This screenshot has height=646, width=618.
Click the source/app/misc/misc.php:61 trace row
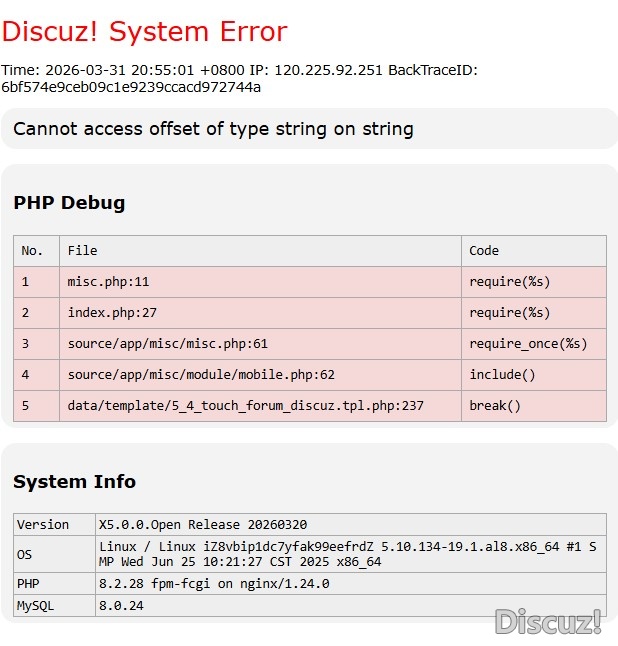pyautogui.click(x=168, y=344)
